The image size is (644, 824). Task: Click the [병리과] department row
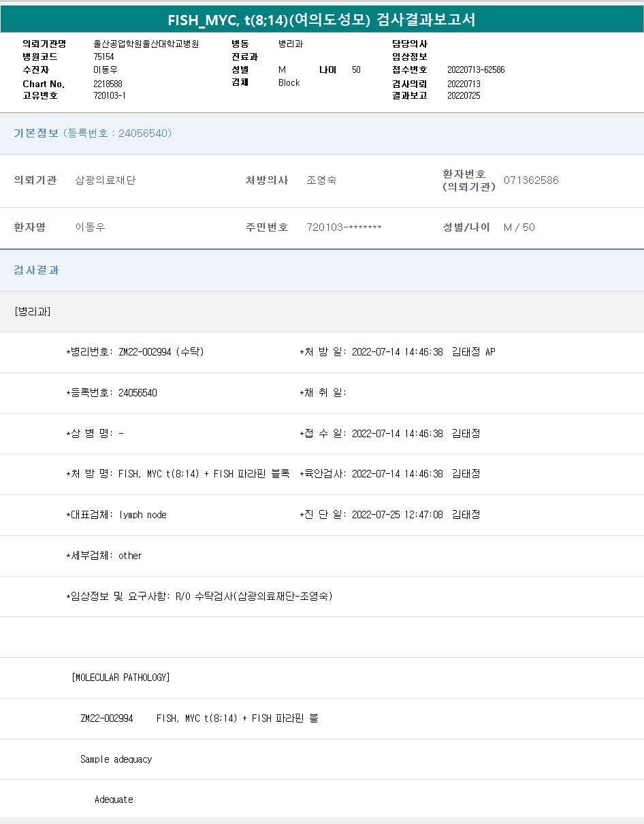[x=33, y=311]
